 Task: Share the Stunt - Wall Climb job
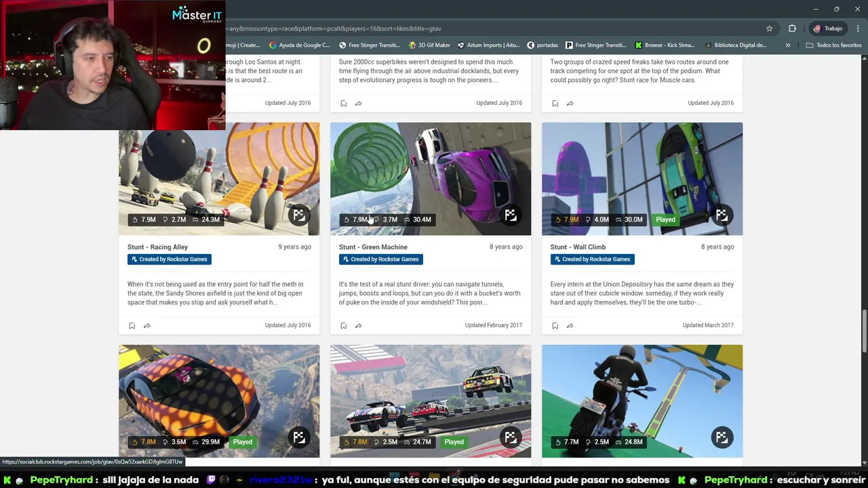tap(570, 326)
